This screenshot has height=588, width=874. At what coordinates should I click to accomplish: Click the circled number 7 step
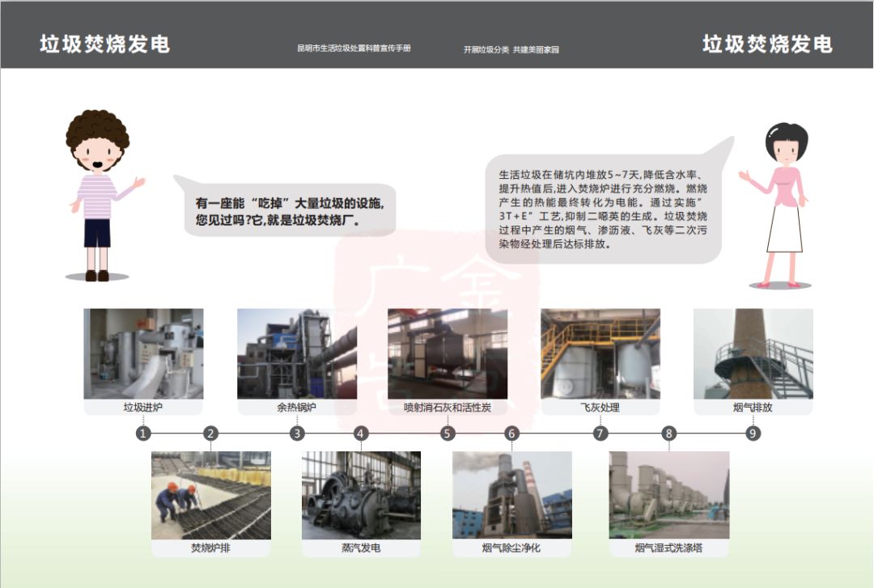pos(600,434)
